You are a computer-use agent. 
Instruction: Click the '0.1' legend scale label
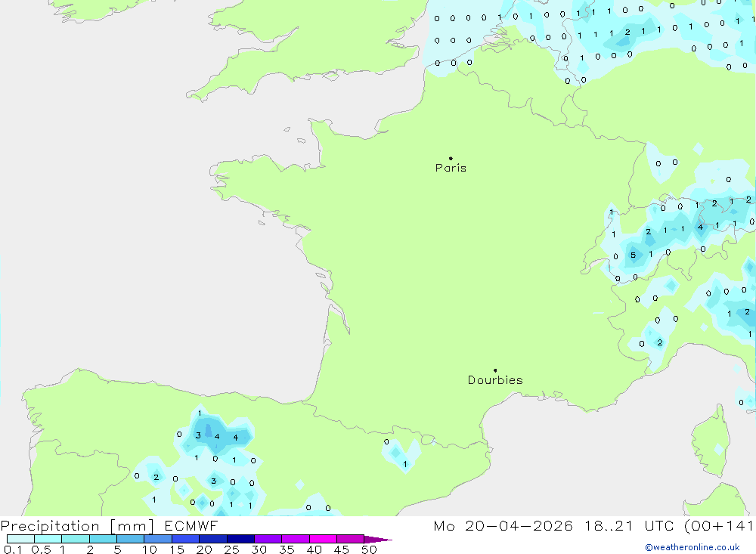tap(13, 549)
